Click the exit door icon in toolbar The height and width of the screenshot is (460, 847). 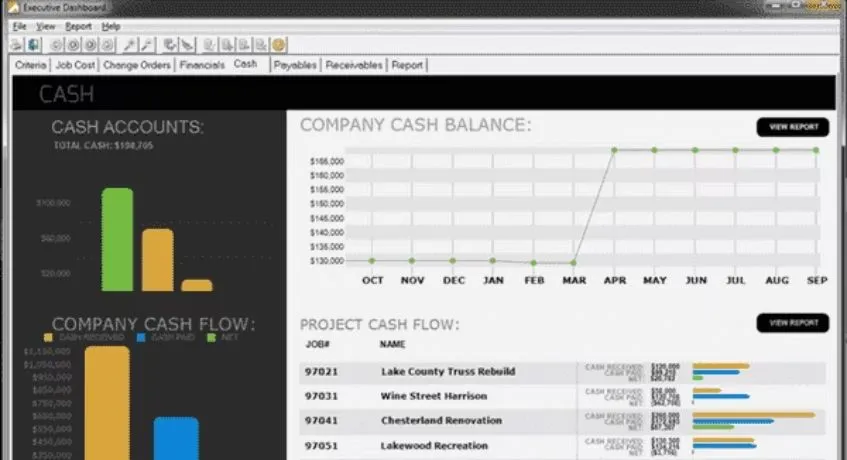33,45
